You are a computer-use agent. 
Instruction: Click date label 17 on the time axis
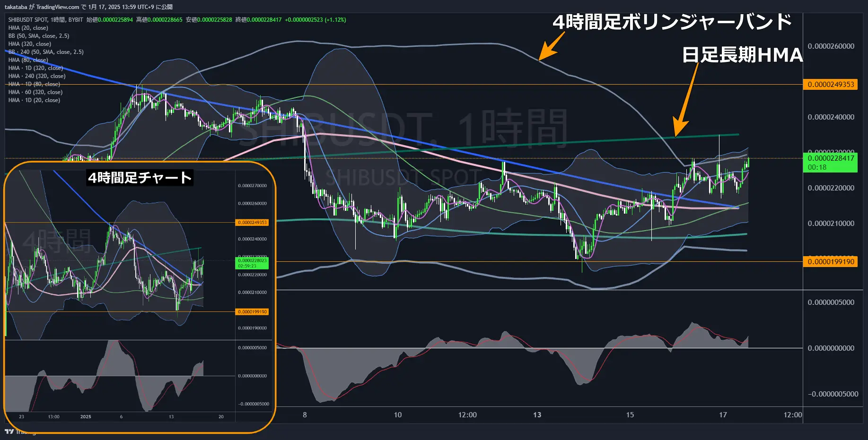point(723,415)
